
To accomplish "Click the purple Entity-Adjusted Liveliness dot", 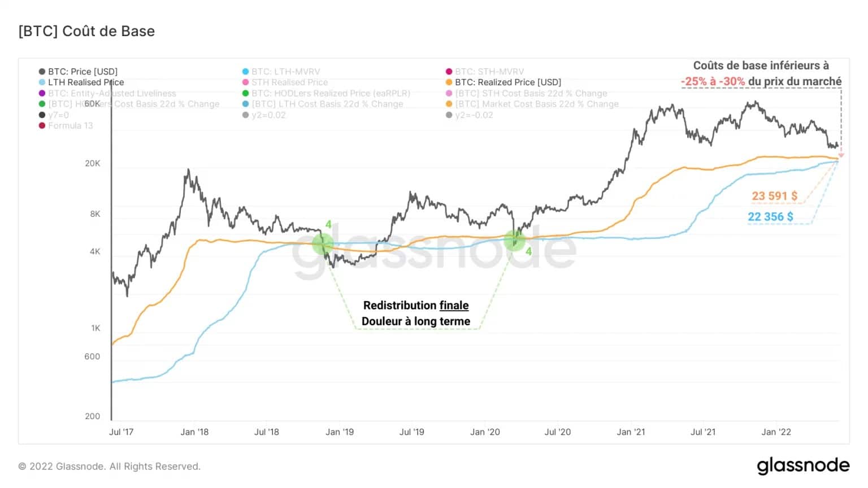I will click(42, 93).
